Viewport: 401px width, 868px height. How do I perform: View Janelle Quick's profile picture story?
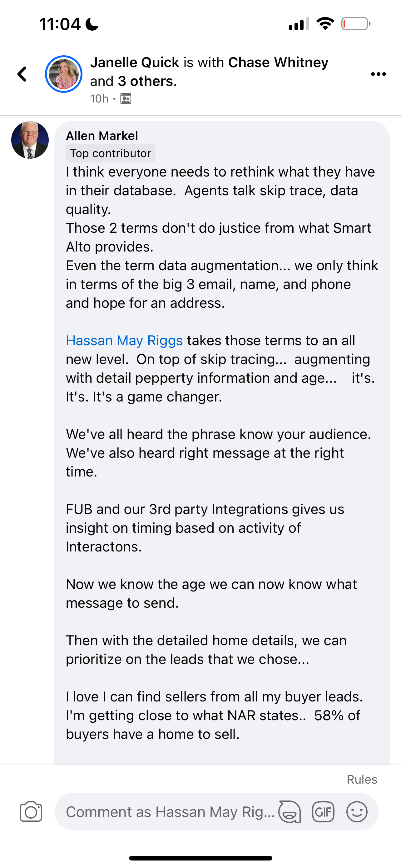[x=64, y=74]
